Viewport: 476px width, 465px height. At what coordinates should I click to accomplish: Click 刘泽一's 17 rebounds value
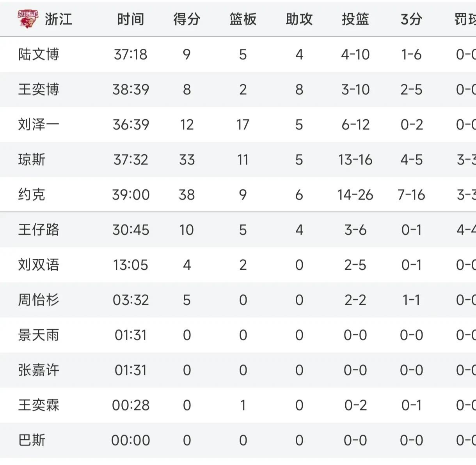[x=243, y=125]
